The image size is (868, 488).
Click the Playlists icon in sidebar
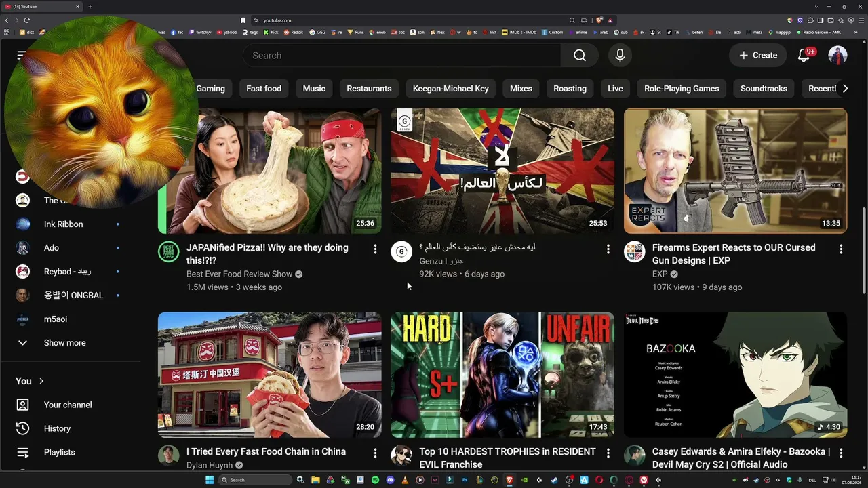click(x=22, y=452)
